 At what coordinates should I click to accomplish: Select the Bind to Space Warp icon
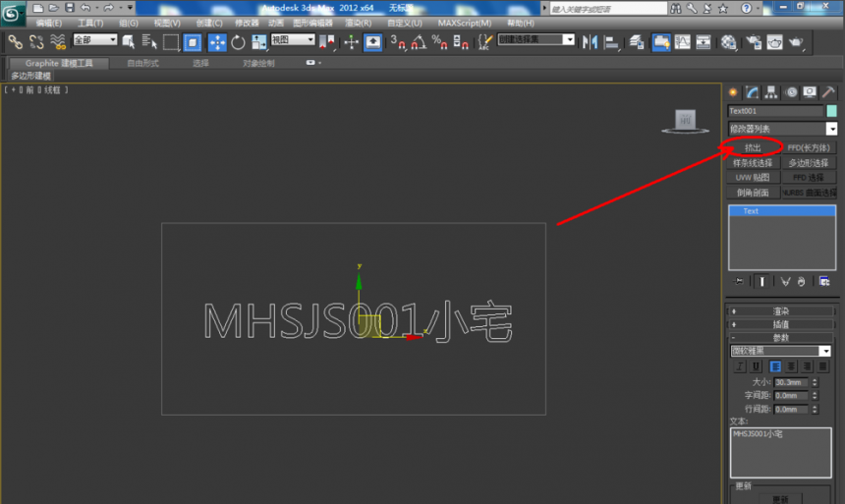[x=57, y=42]
